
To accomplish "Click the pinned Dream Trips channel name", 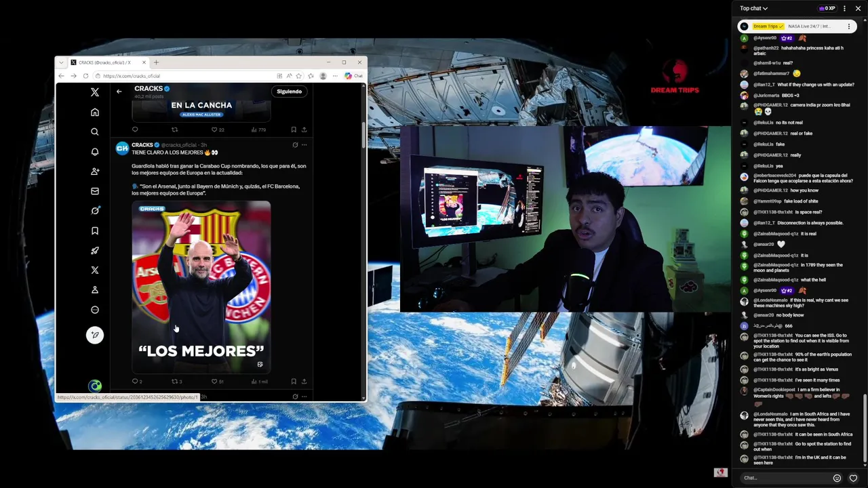I will (x=768, y=26).
